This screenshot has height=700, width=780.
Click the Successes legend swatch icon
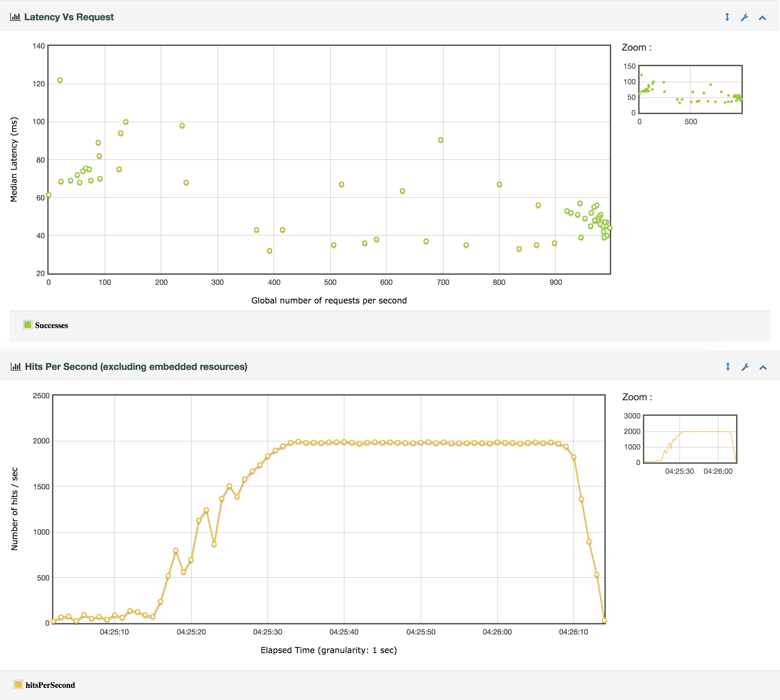[28, 325]
